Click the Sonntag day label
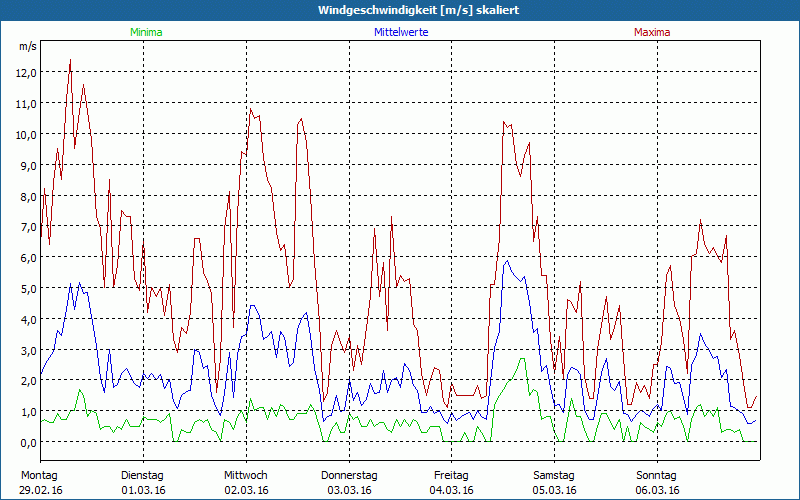 click(656, 476)
